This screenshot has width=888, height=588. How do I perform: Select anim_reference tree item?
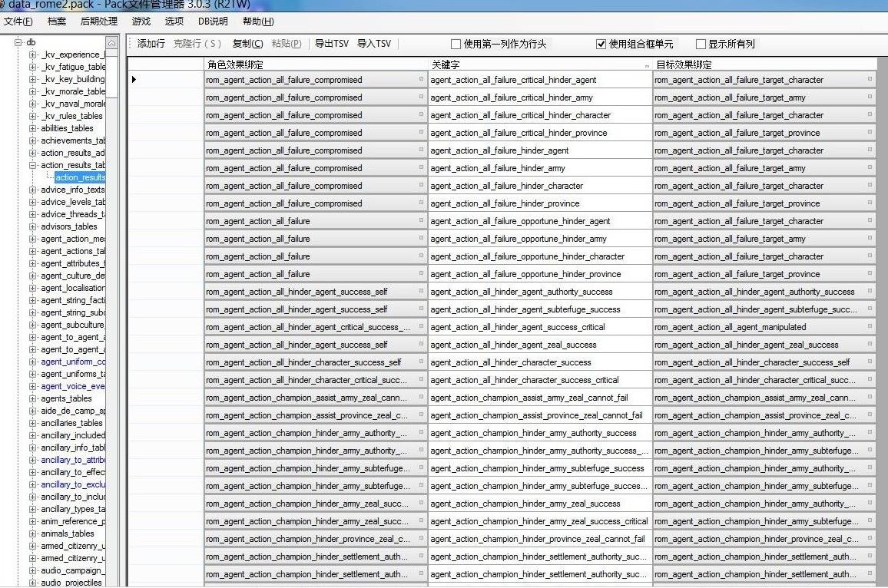[72, 521]
